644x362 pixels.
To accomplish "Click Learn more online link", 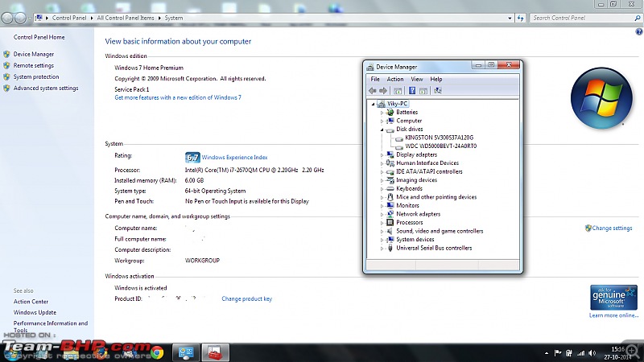I will coord(613,315).
